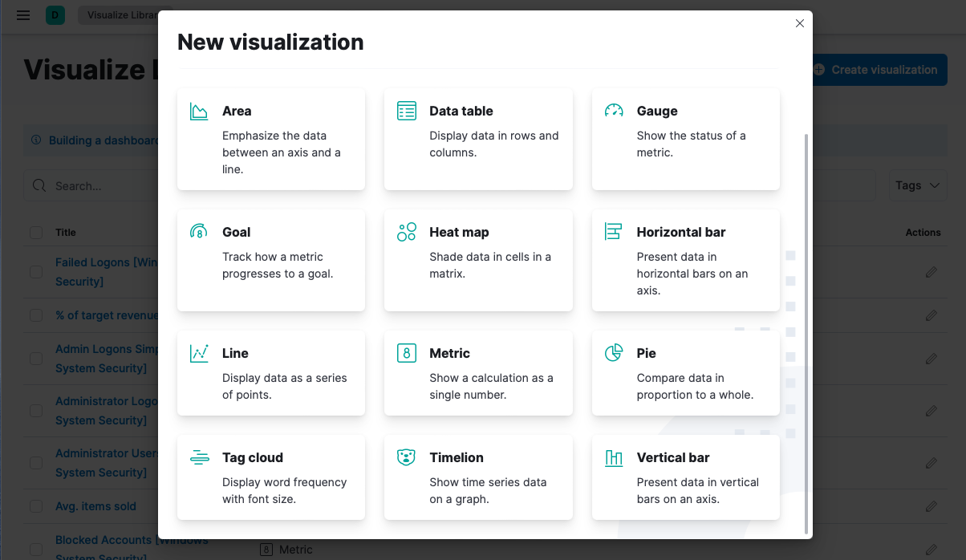Open the Line visualization card title

[x=235, y=354]
